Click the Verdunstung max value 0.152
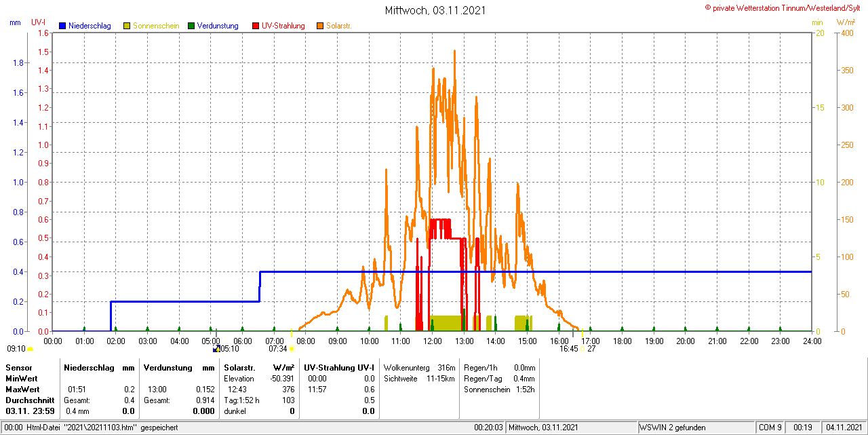Image resolution: width=868 pixels, height=435 pixels. click(204, 390)
